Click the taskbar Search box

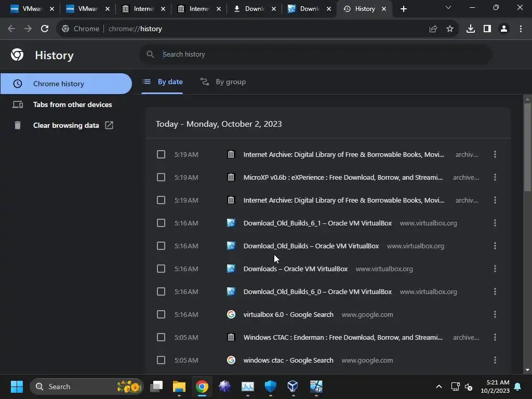click(x=87, y=387)
